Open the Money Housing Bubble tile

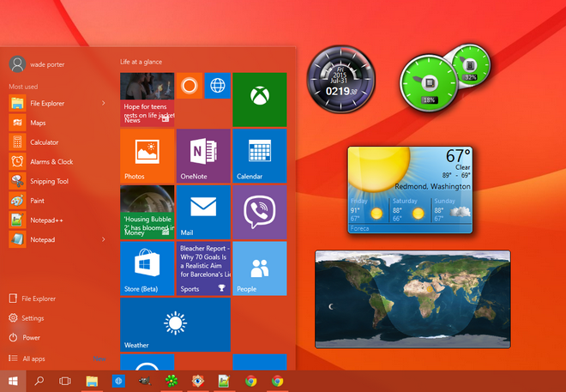(148, 212)
